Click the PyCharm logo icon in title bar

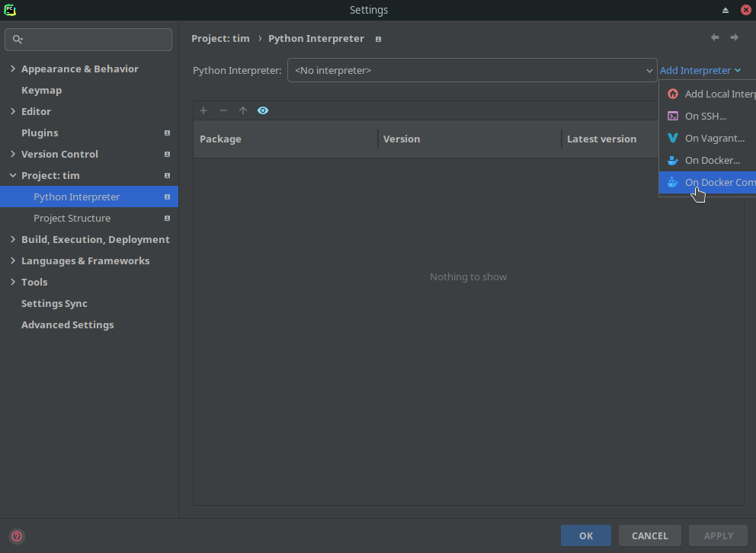tap(10, 10)
